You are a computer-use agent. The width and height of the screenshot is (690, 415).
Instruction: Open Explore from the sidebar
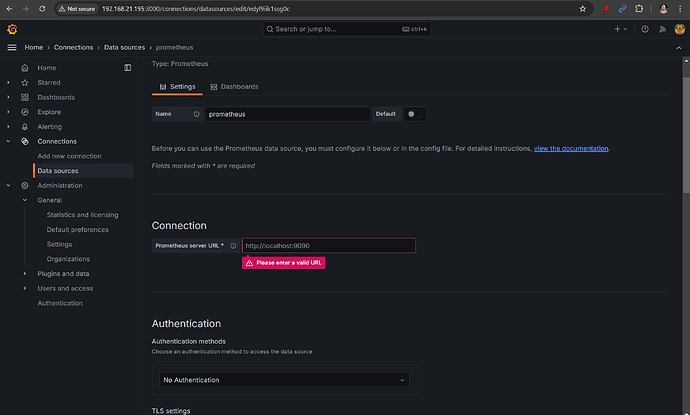click(50, 112)
